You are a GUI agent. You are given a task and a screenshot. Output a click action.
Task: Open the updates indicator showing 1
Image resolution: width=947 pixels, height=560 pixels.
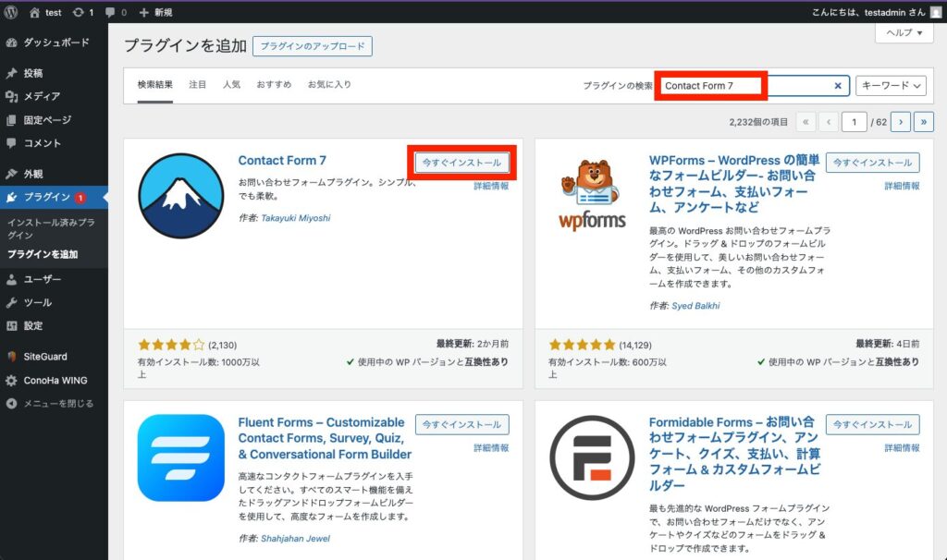pyautogui.click(x=82, y=12)
